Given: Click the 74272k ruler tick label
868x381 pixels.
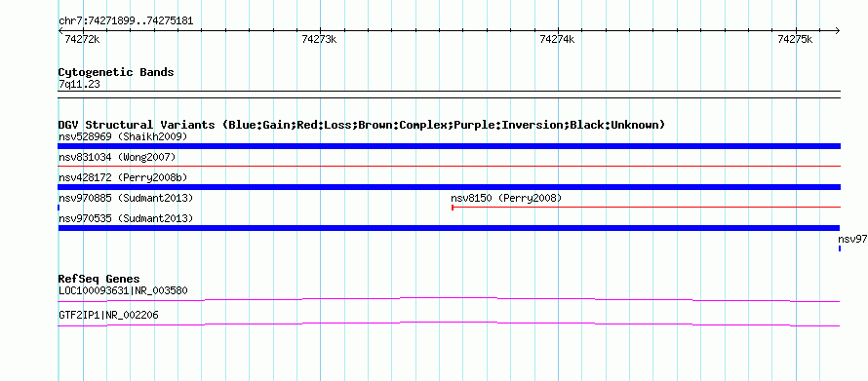Looking at the screenshot, I should click(x=82, y=39).
